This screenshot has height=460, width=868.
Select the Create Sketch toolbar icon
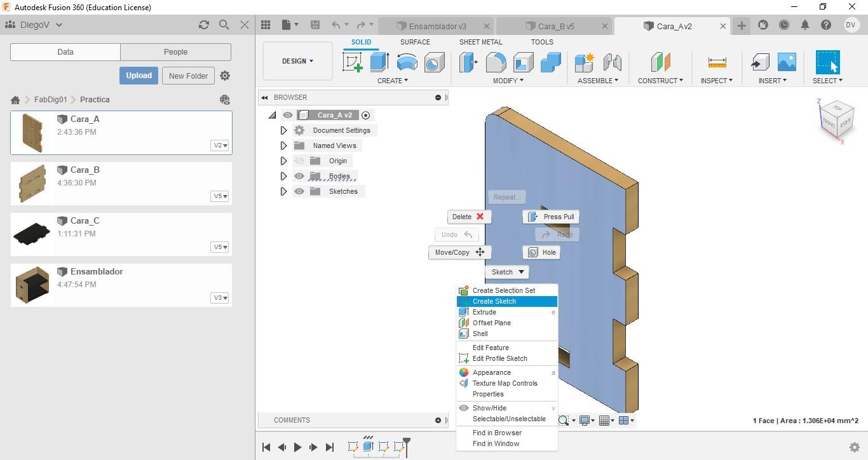point(353,62)
